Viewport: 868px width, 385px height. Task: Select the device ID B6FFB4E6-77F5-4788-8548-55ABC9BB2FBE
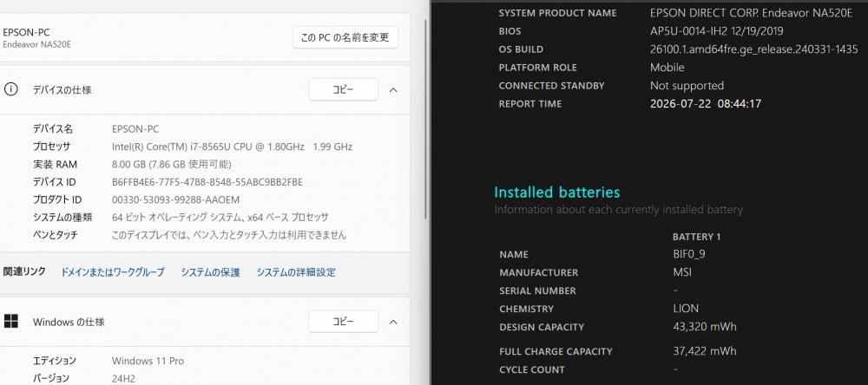[x=207, y=182]
